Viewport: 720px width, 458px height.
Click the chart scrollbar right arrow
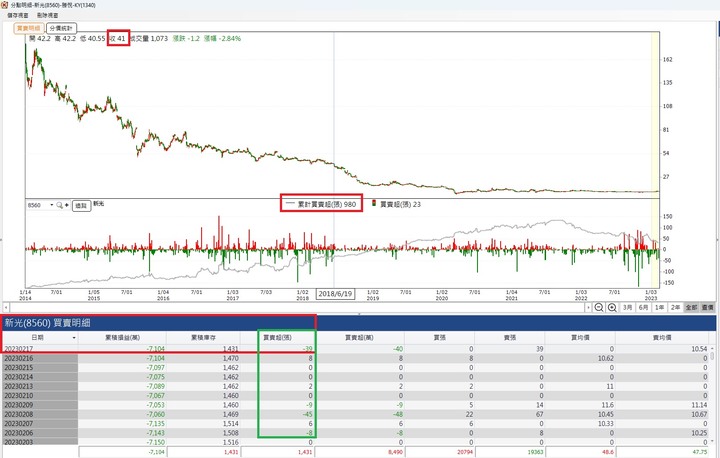click(x=588, y=307)
